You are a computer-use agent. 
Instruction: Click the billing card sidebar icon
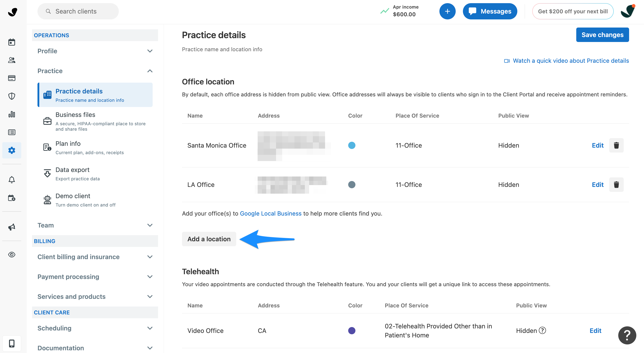(12, 78)
